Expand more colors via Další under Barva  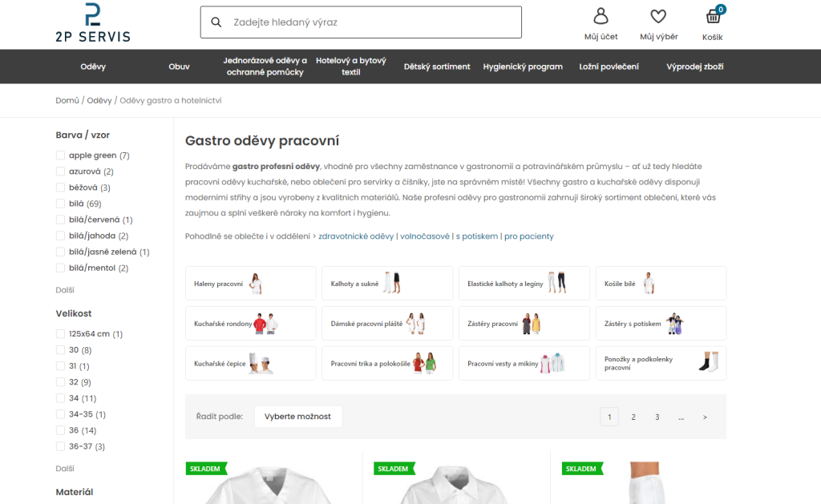[65, 290]
